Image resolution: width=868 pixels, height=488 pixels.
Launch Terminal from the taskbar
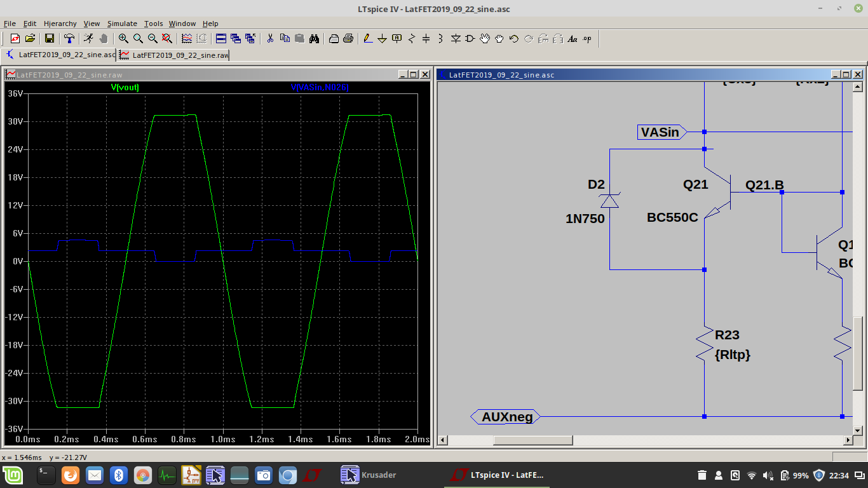[46, 475]
